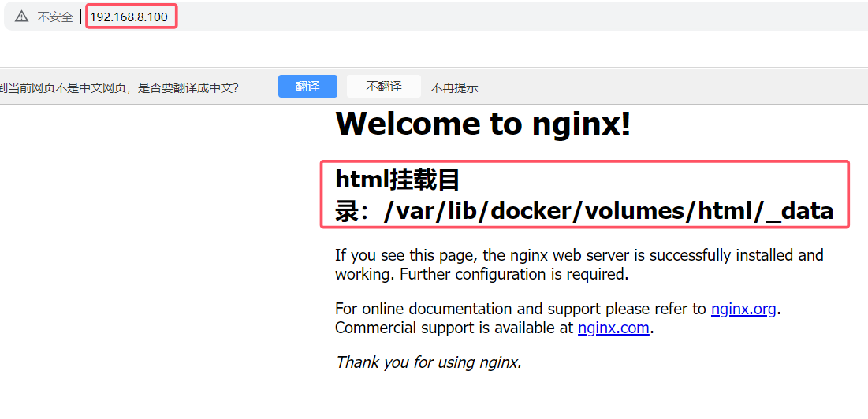Image resolution: width=868 pixels, height=419 pixels.
Task: Click the html挂载目录 heading text
Action: (584, 195)
